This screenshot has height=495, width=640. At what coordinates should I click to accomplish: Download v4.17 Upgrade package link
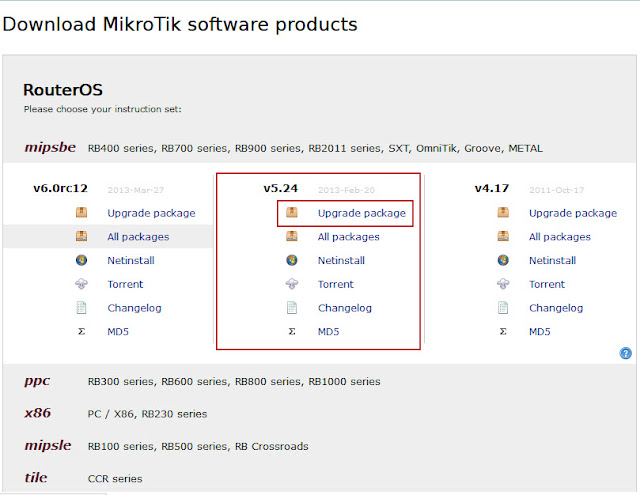[573, 213]
